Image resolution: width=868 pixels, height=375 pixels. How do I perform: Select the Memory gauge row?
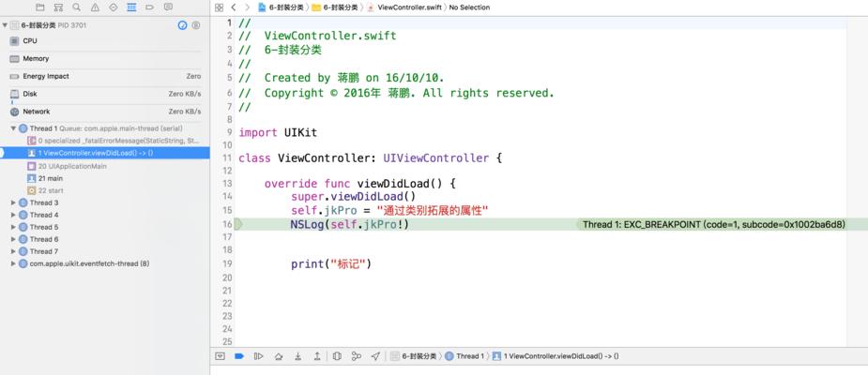pyautogui.click(x=104, y=59)
